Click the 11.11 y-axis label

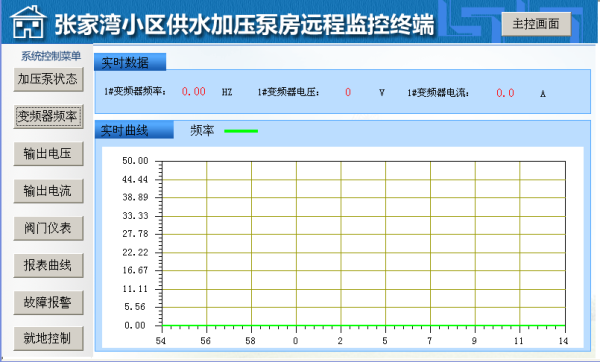tap(135, 289)
